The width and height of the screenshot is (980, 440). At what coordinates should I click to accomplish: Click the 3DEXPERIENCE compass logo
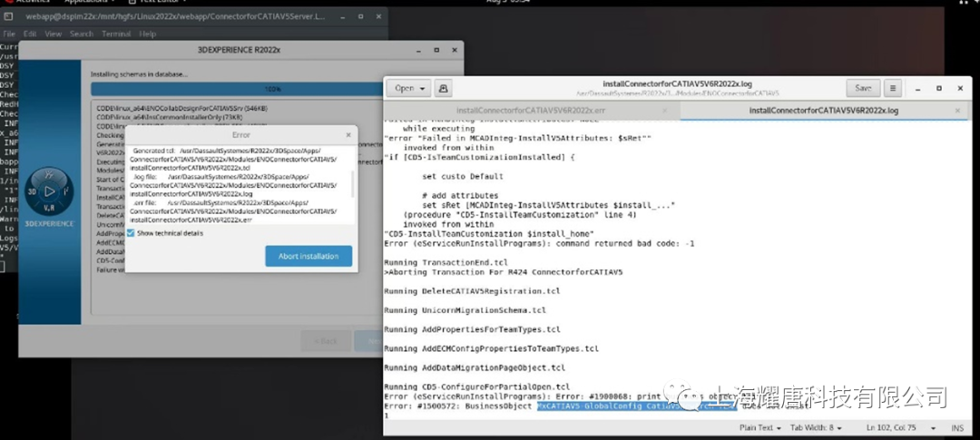pyautogui.click(x=50, y=191)
